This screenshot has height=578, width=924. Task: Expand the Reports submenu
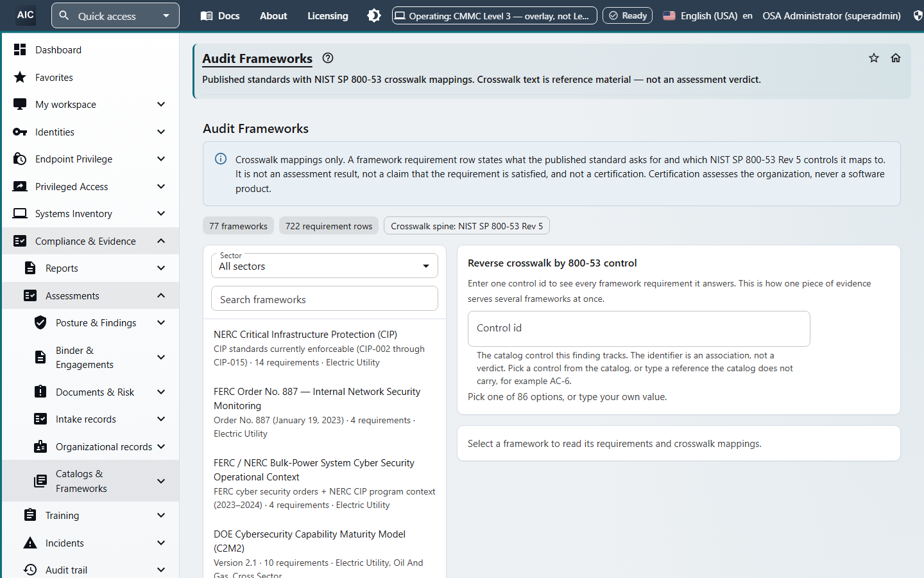(161, 268)
